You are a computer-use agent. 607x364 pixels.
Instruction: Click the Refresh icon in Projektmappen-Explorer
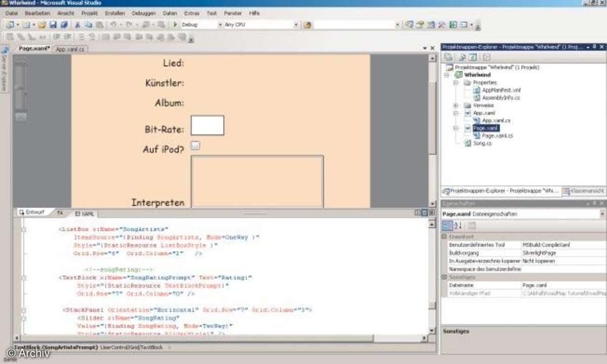tap(473, 57)
